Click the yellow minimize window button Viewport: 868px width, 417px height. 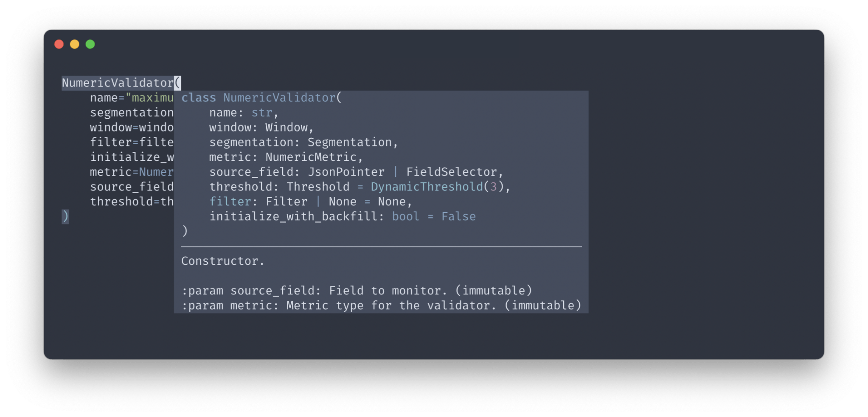click(x=75, y=44)
